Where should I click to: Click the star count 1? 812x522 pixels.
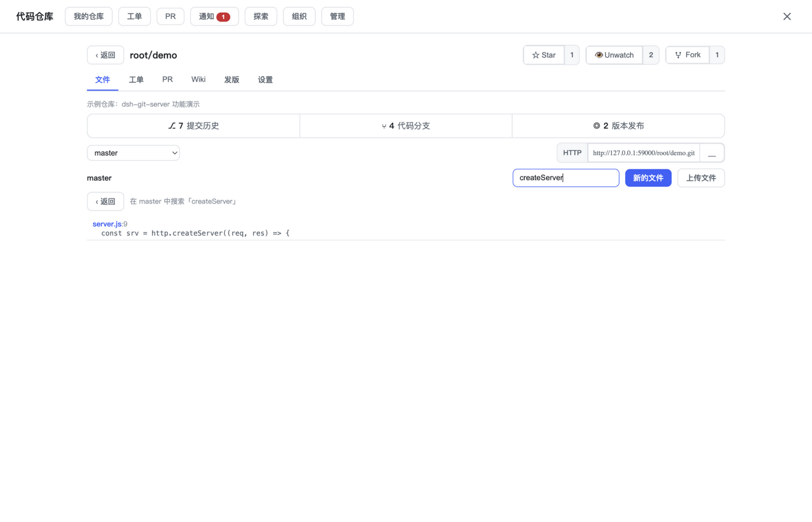coord(572,55)
